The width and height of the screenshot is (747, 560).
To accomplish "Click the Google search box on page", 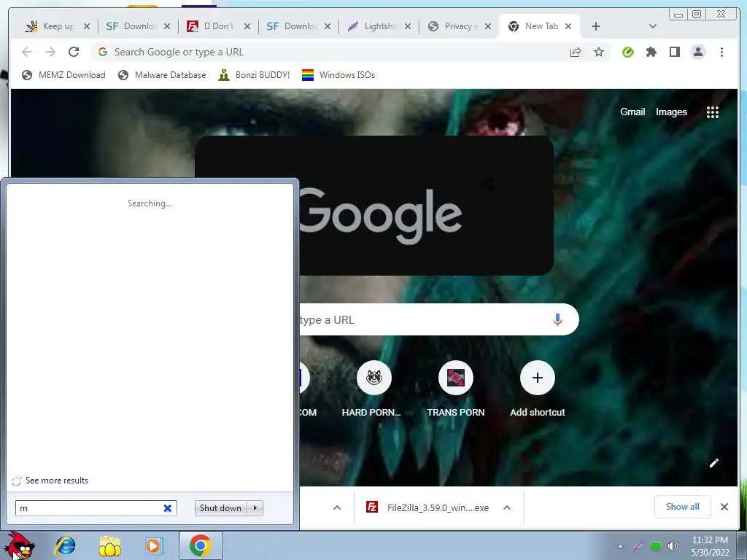I will (x=438, y=319).
